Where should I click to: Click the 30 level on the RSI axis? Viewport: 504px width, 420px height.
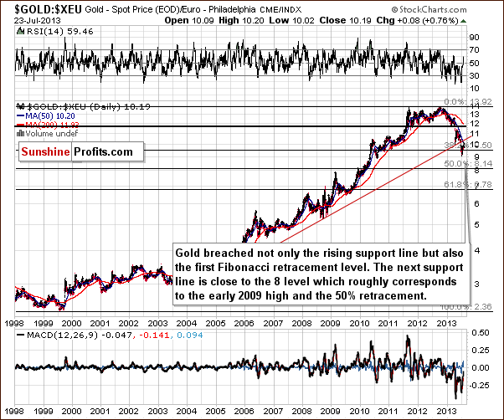coord(475,76)
